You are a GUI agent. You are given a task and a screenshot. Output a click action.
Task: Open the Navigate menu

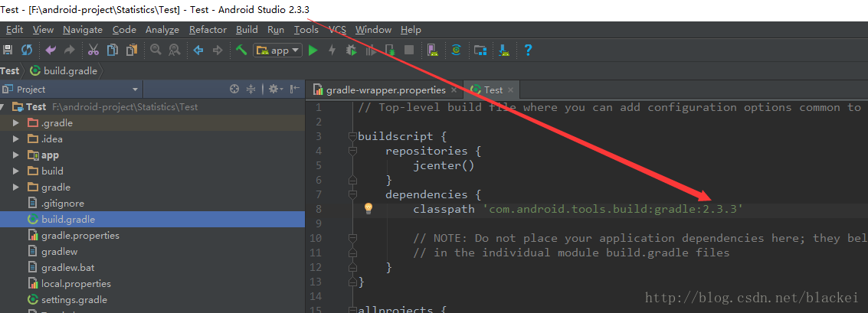pos(83,30)
